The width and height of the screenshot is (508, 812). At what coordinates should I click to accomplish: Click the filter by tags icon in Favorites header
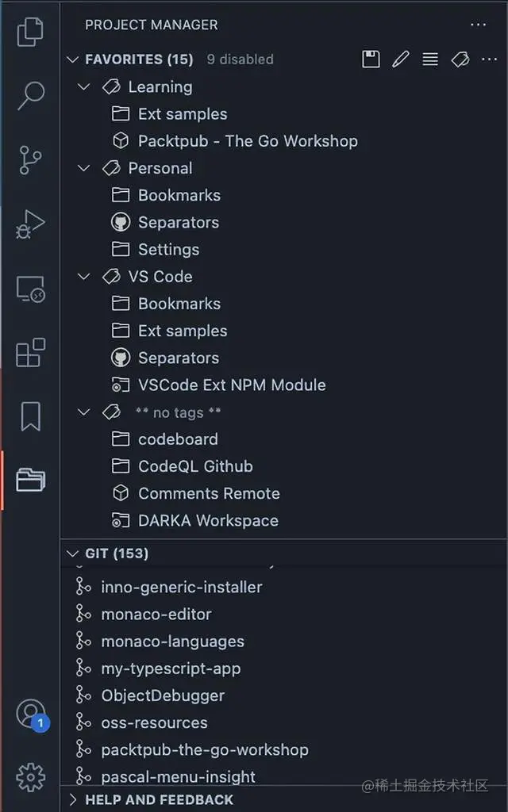pos(460,59)
